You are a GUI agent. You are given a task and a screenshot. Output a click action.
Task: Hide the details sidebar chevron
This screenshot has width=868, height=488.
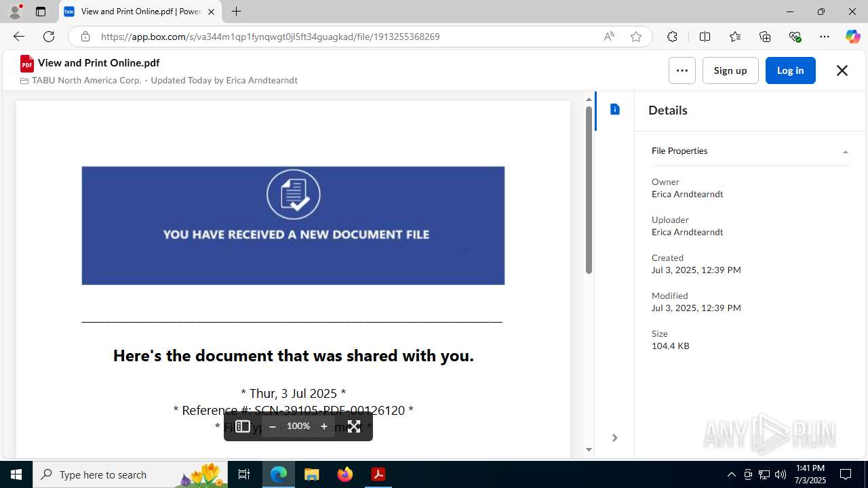(x=614, y=438)
